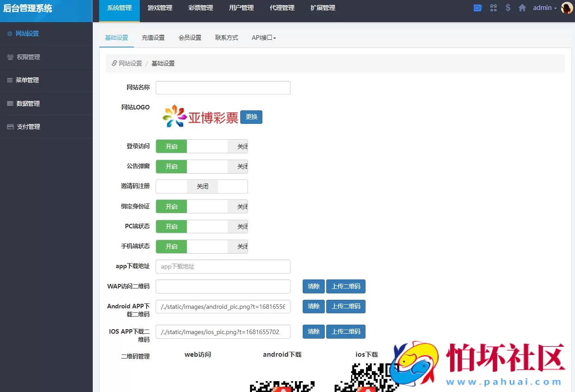Open the 彩票管理 menu
This screenshot has height=392, width=575.
tap(200, 7)
